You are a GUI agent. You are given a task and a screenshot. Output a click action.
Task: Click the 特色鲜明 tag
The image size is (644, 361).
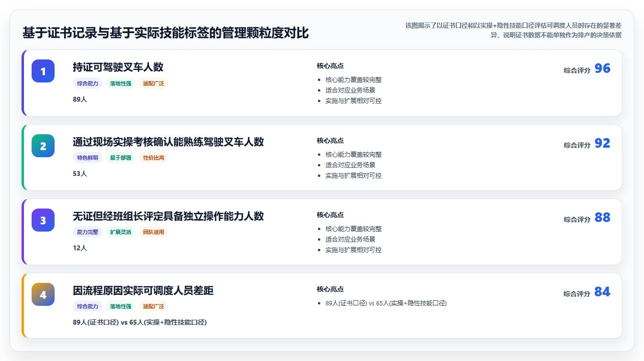click(88, 158)
